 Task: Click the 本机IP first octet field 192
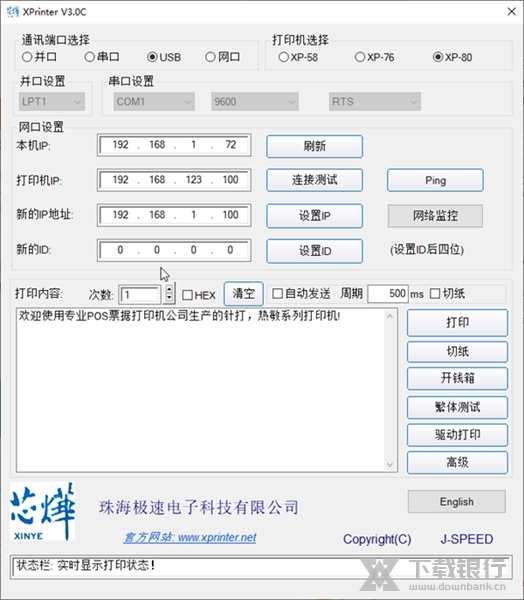click(120, 145)
